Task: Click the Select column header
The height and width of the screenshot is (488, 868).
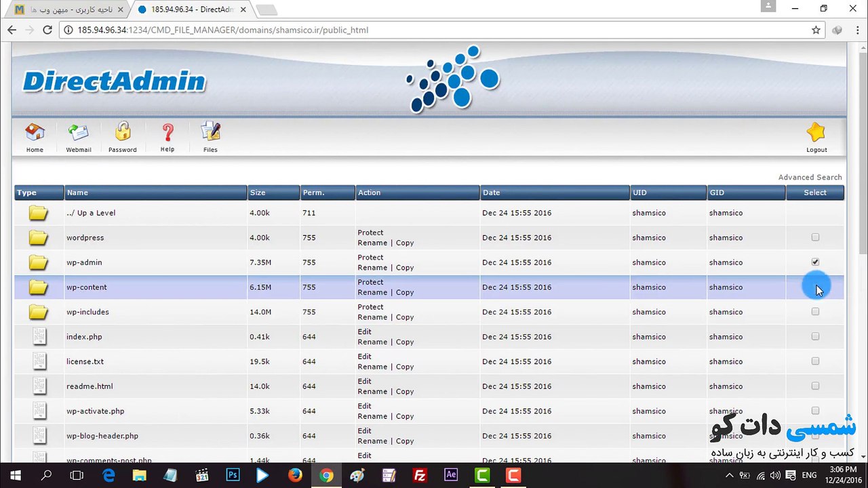Action: (x=814, y=192)
